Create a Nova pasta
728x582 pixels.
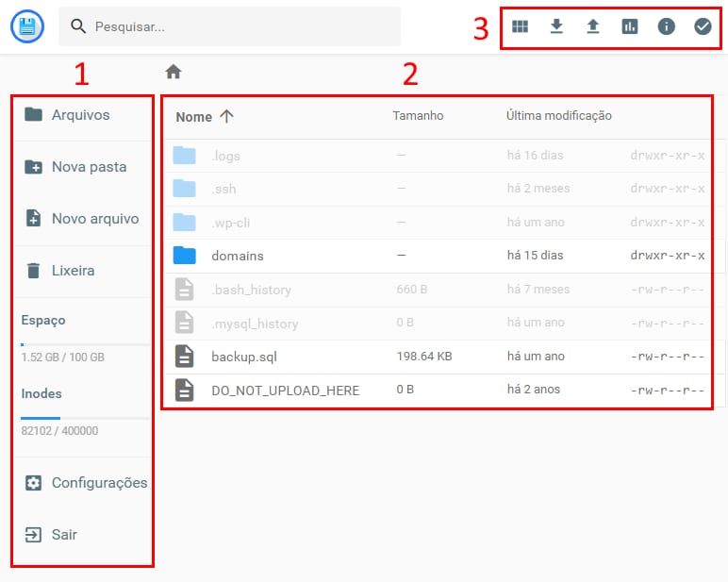pos(88,167)
